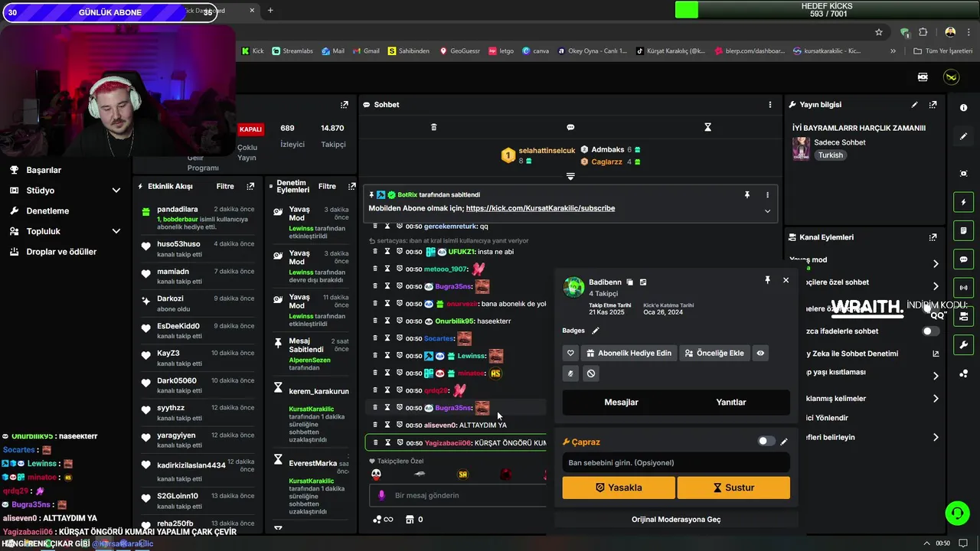Pop out the Kanal Eylemleri panel
980x551 pixels.
(933, 237)
